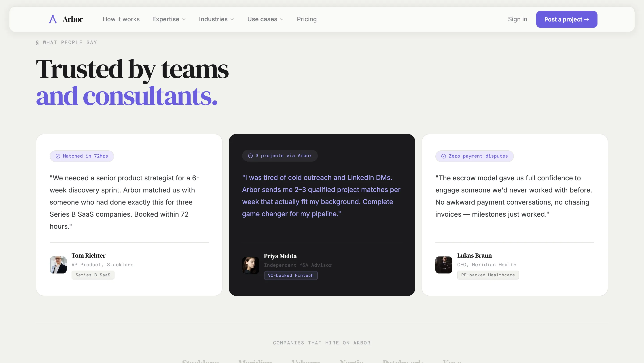Click the section marker icon before WHAT PEOPLE SAY
Screen dimensions: 644x363
pyautogui.click(x=37, y=42)
